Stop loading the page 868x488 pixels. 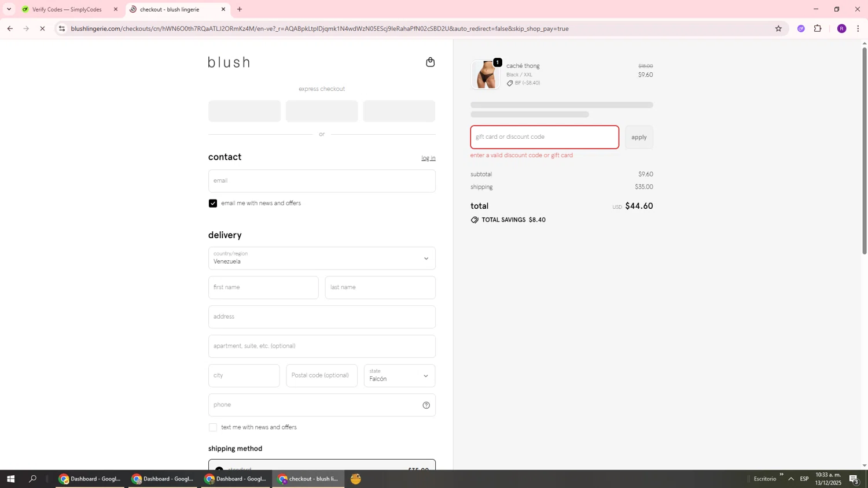pos(42,28)
